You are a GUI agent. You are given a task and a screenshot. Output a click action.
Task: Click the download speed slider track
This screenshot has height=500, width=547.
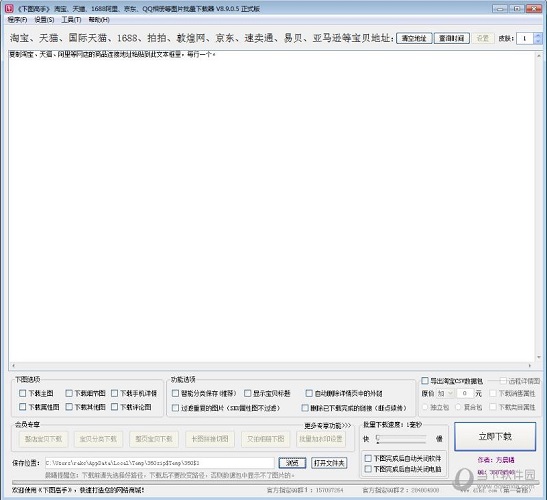click(x=401, y=439)
